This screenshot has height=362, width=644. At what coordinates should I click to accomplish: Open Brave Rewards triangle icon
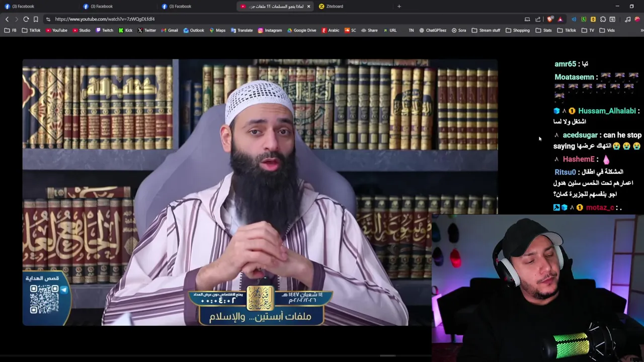click(x=560, y=19)
